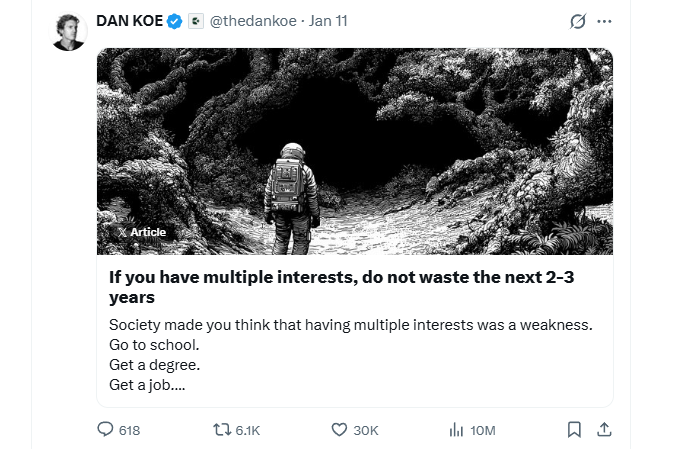
Task: Open the @thedankoe handle link
Action: (253, 21)
